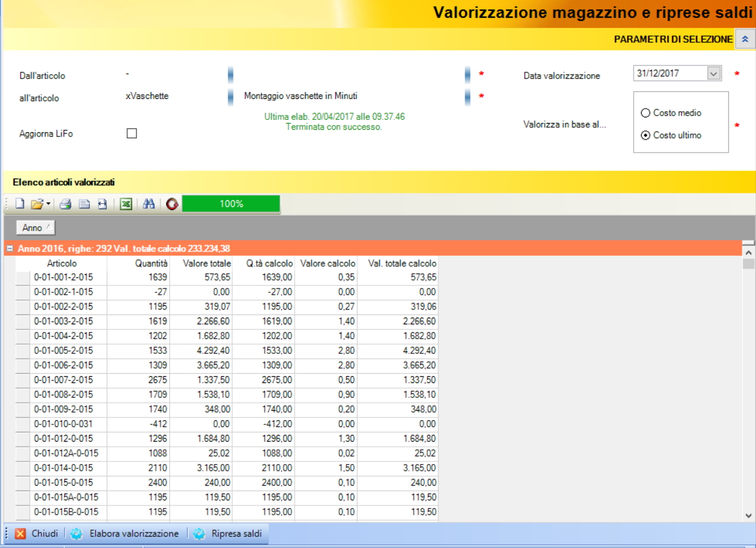Click Valore totale cell 1.337,50
The height and width of the screenshot is (548, 756).
point(201,380)
